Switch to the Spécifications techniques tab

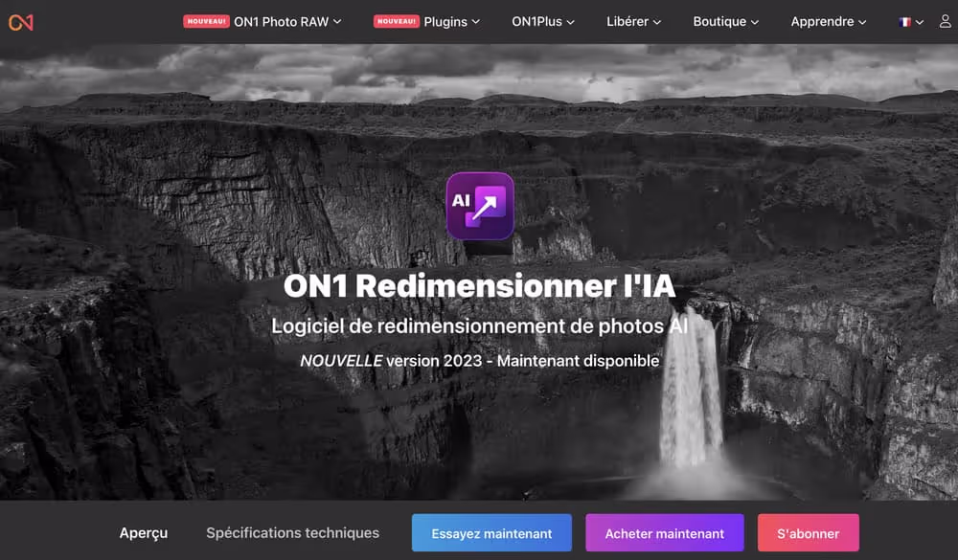pos(292,532)
